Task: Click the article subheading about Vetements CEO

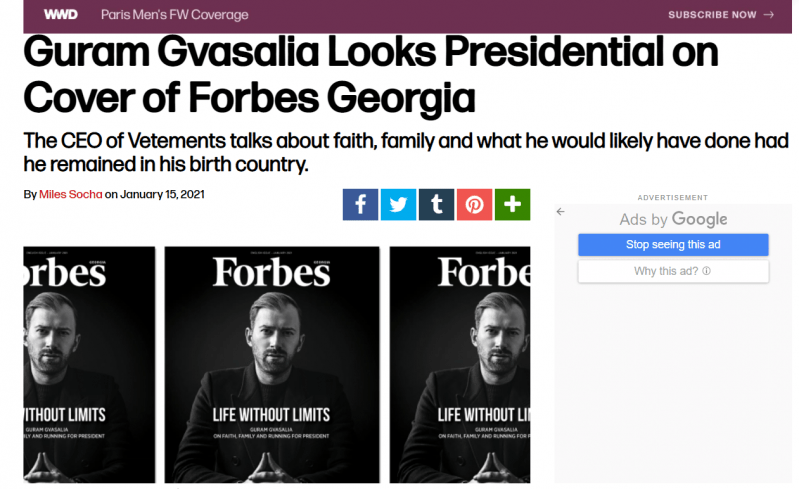Action: 405,151
